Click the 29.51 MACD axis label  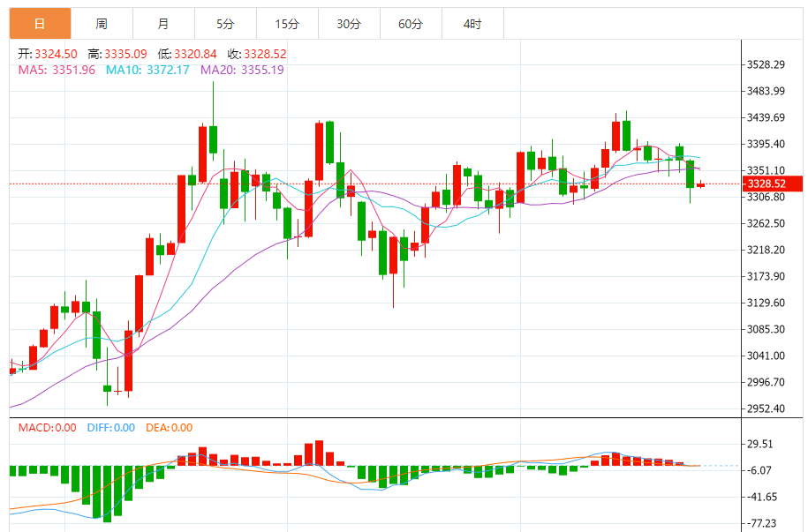tap(760, 445)
